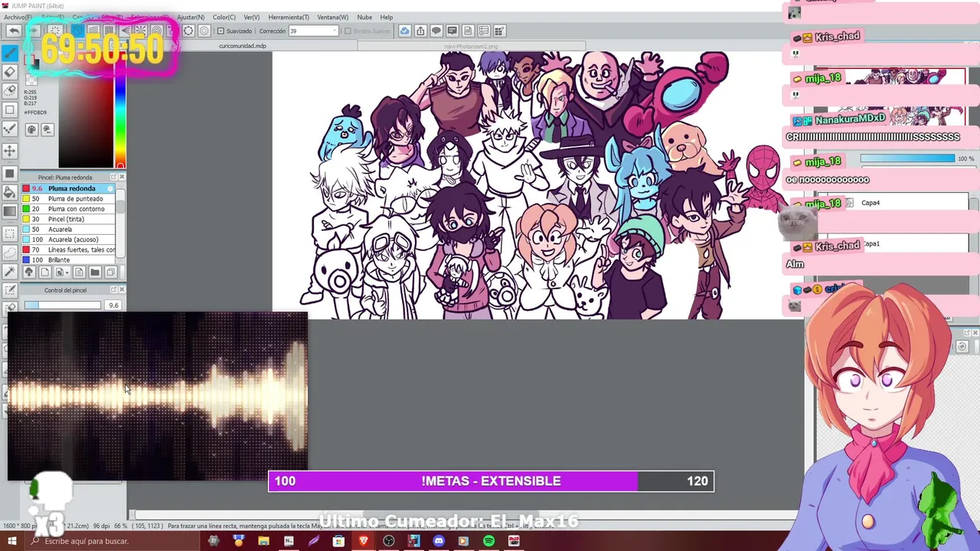Select the Pluma de punteado brush
This screenshot has height=551, width=980.
point(68,199)
